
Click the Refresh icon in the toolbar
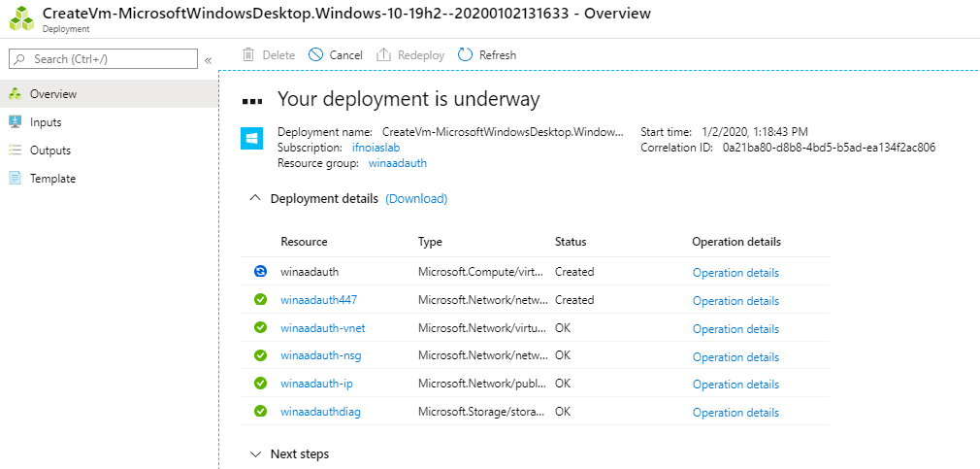point(466,55)
